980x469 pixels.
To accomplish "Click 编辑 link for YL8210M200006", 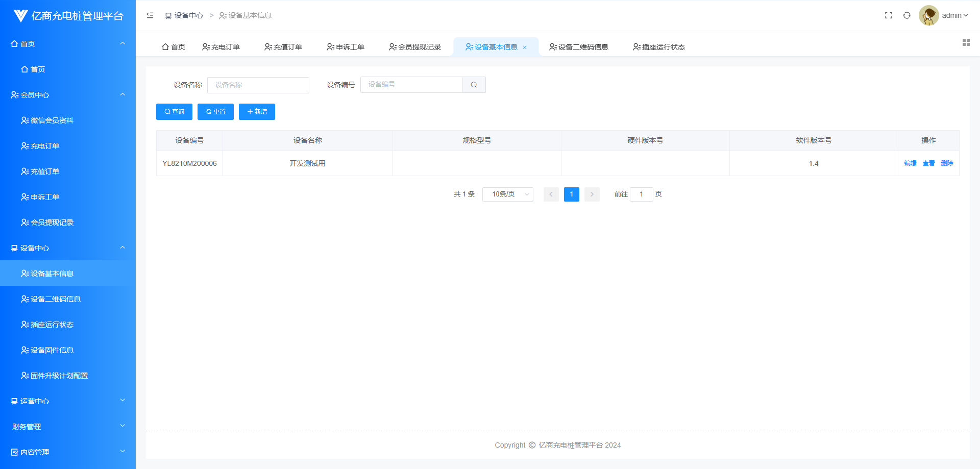I will pyautogui.click(x=910, y=163).
